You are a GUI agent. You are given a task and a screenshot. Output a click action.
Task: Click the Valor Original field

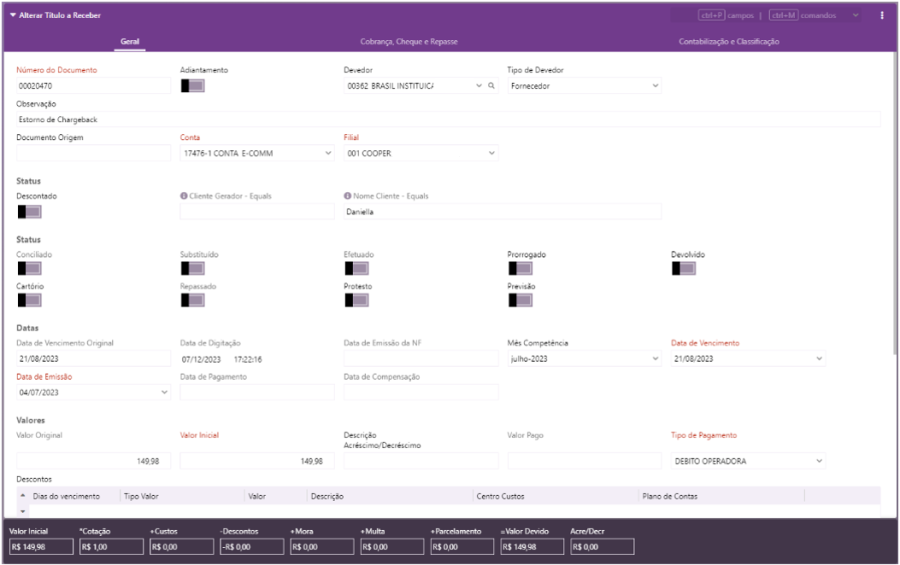point(93,461)
